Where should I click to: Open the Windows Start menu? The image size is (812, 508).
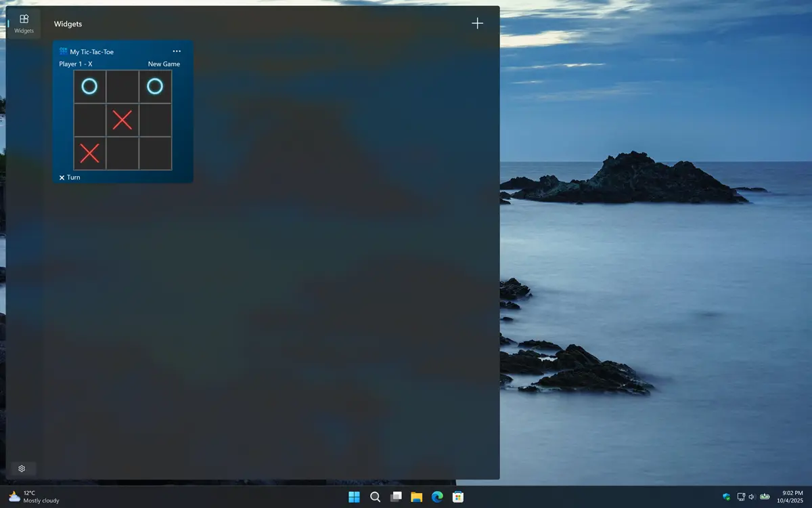[x=354, y=497]
